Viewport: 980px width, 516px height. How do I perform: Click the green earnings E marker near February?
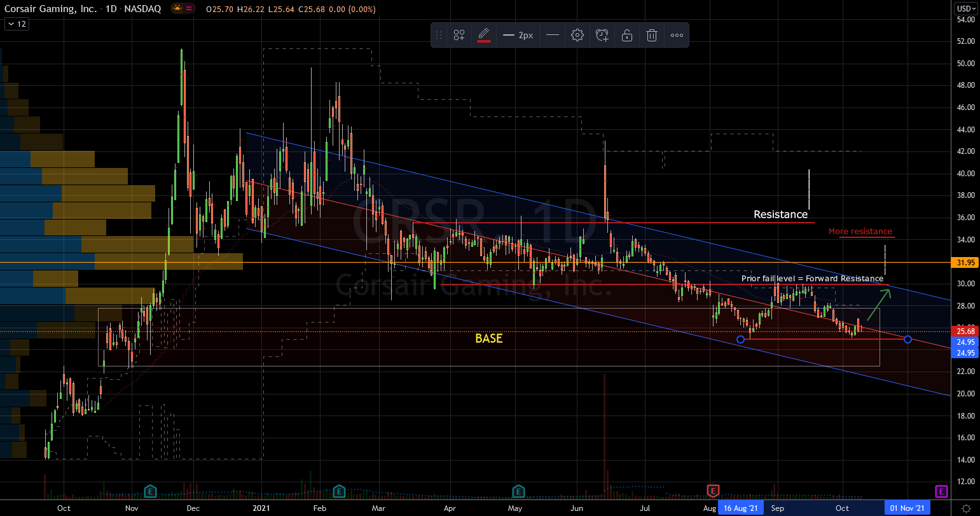[x=339, y=491]
